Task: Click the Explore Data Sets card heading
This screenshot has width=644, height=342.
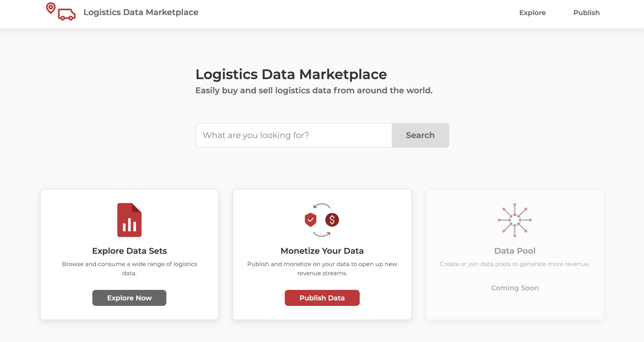Action: [130, 251]
